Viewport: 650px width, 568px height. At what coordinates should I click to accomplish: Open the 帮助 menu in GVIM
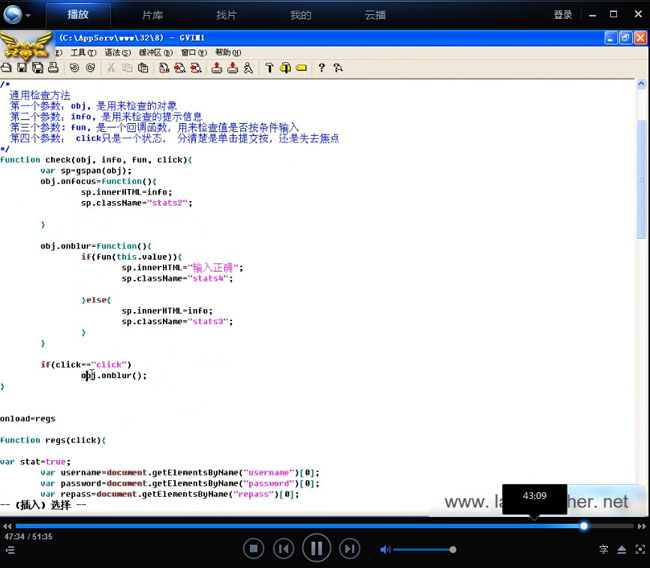[227, 52]
